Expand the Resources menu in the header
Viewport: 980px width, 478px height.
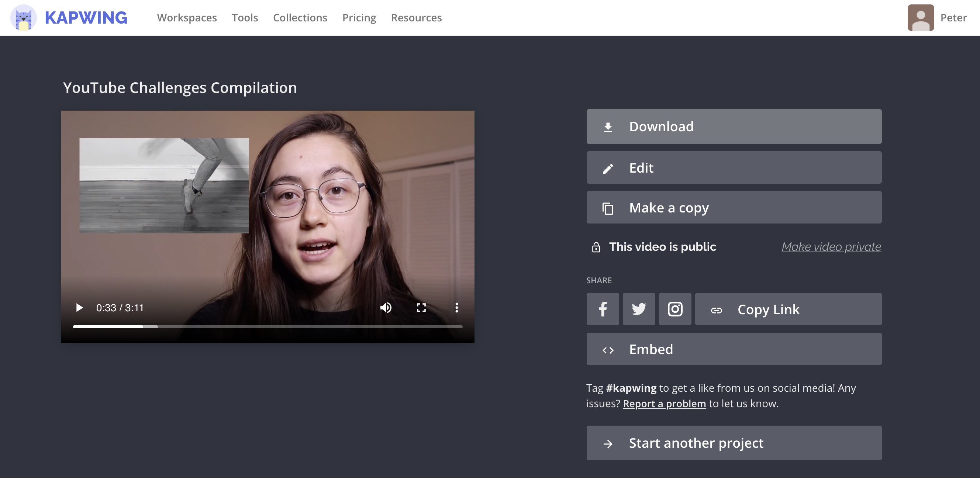pyautogui.click(x=416, y=18)
